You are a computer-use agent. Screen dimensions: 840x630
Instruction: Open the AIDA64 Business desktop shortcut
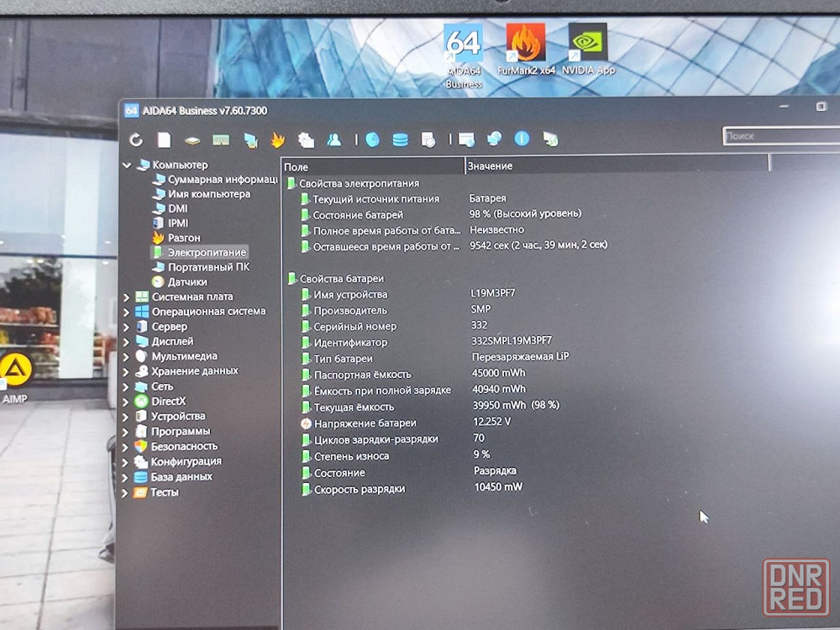point(464,56)
